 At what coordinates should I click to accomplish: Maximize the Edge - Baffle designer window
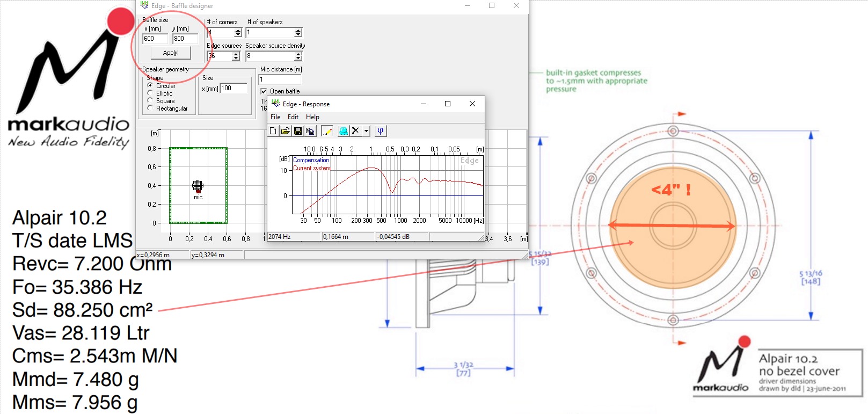(x=492, y=5)
